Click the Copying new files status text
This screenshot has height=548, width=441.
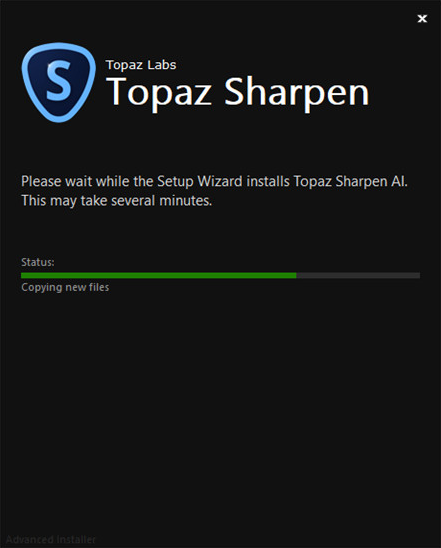(x=65, y=287)
